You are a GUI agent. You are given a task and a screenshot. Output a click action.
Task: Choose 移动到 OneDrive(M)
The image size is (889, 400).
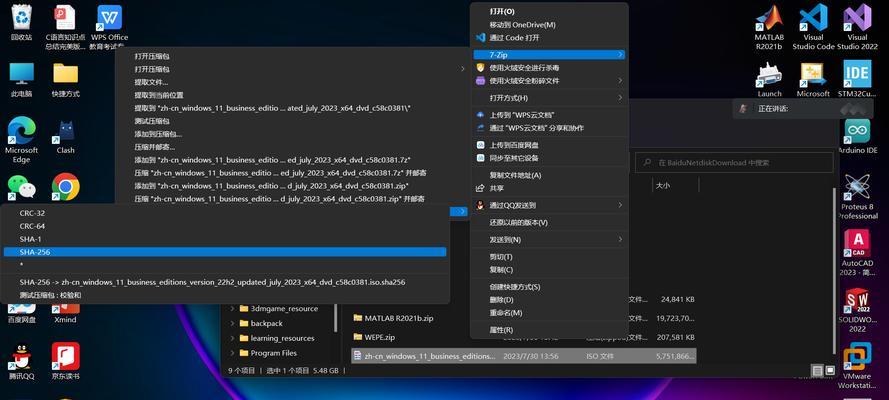[x=549, y=25]
